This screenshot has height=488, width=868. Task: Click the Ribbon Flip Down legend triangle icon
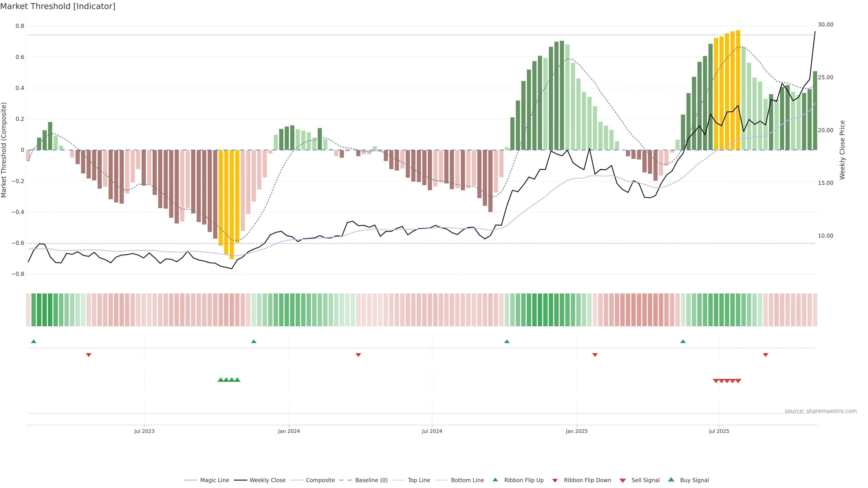tap(555, 481)
